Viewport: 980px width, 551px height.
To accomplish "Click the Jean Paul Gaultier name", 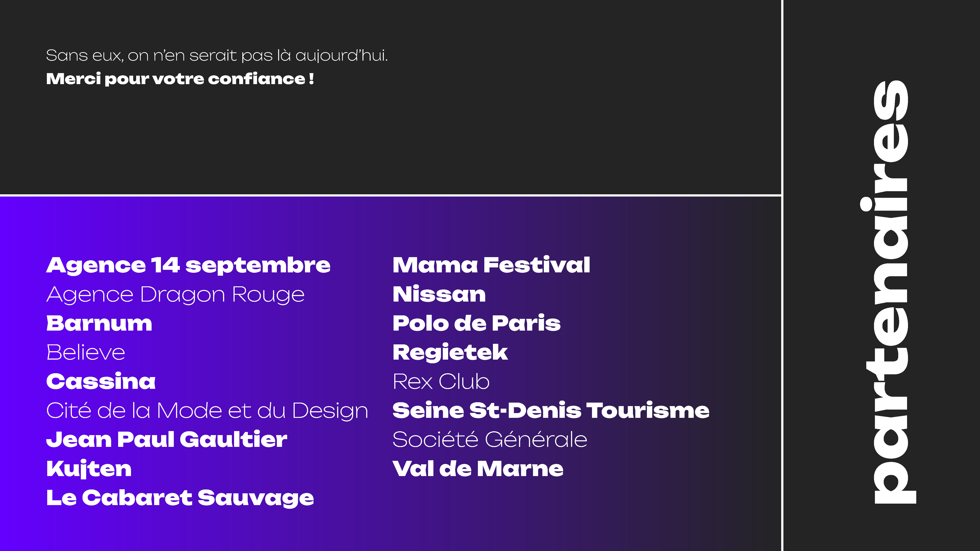I will click(167, 440).
